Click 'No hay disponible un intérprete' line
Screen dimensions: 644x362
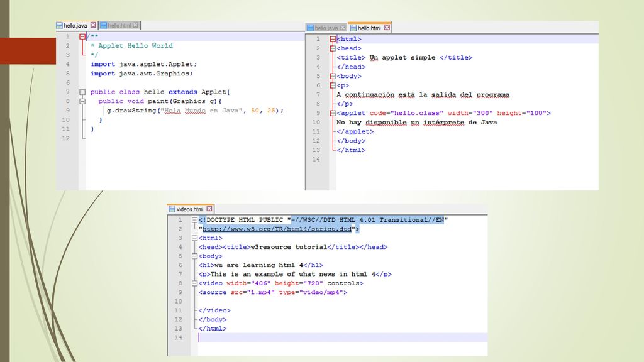[417, 123]
